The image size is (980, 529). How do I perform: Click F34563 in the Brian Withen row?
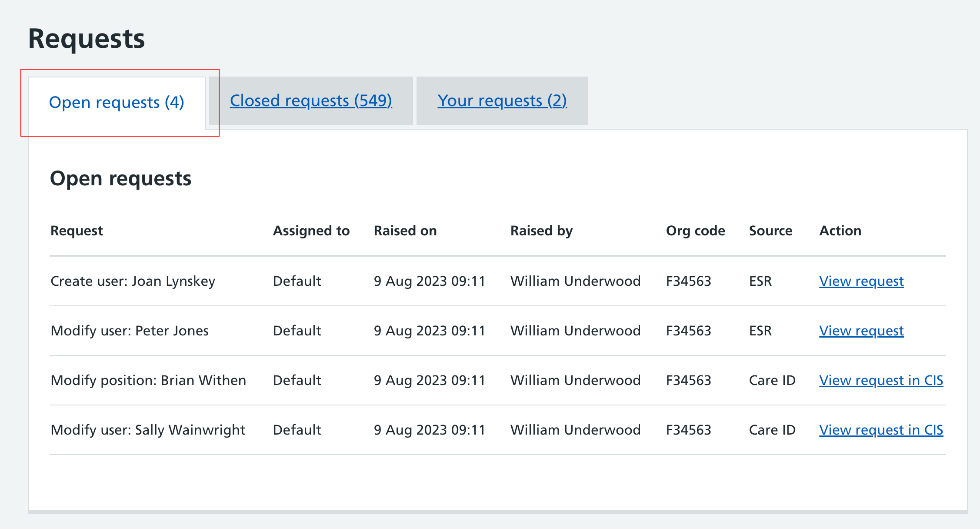[x=689, y=381]
